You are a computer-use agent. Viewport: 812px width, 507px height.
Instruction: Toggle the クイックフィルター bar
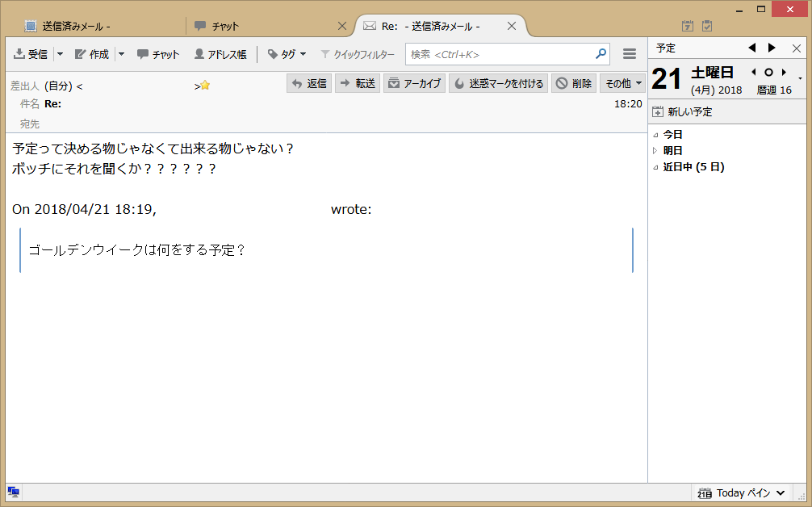358,54
